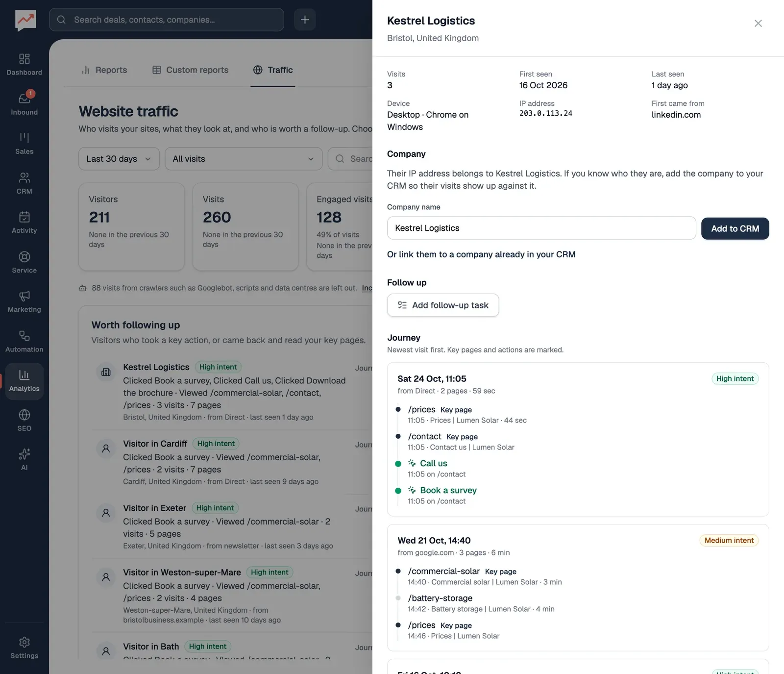Click the Kestrel Logistics company avatar icon
The image size is (784, 674).
click(106, 372)
